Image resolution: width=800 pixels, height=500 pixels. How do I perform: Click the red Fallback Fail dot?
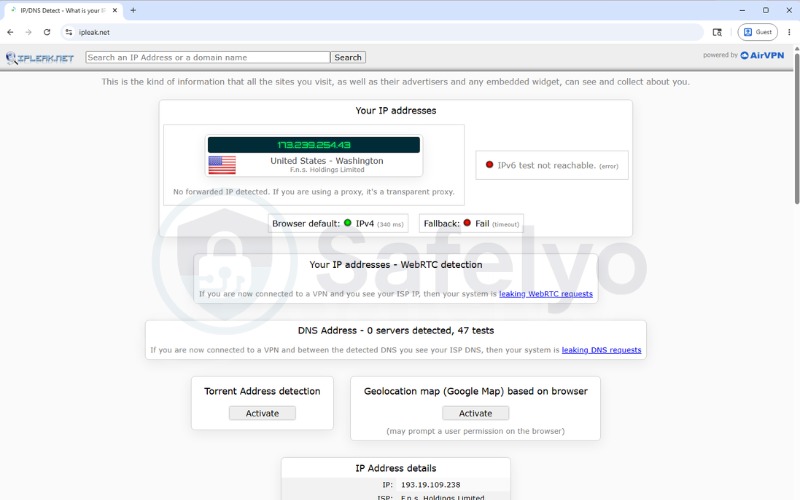coord(467,223)
